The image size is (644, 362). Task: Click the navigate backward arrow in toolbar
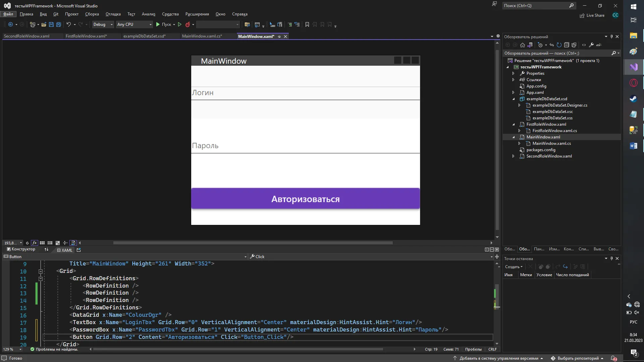click(10, 24)
